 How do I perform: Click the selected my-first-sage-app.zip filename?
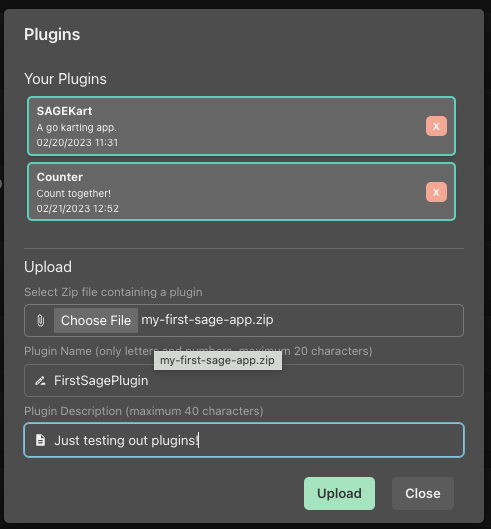tap(207, 320)
